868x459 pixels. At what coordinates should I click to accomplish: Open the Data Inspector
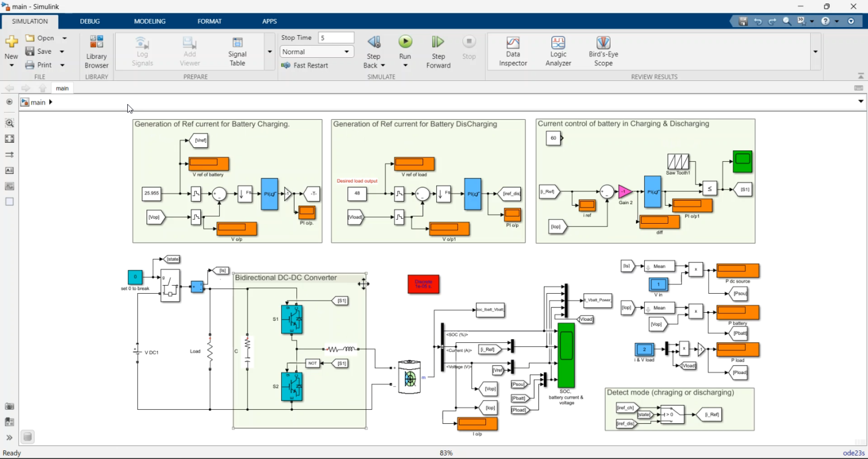[x=513, y=51]
